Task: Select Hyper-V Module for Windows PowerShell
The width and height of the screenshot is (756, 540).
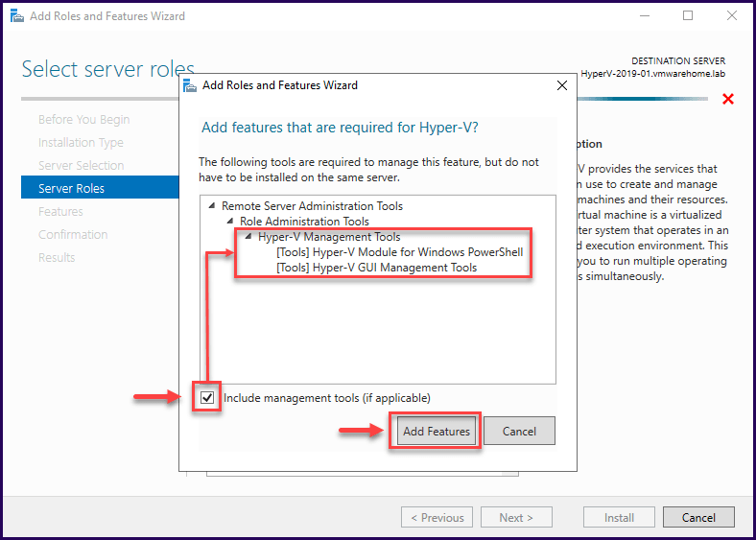Action: pyautogui.click(x=400, y=252)
